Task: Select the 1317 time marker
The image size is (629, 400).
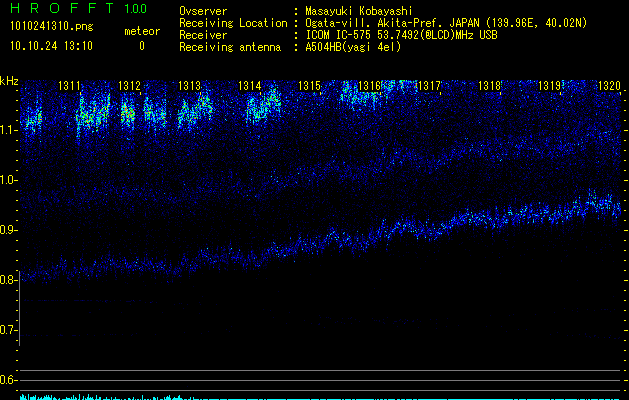Action: tap(429, 87)
